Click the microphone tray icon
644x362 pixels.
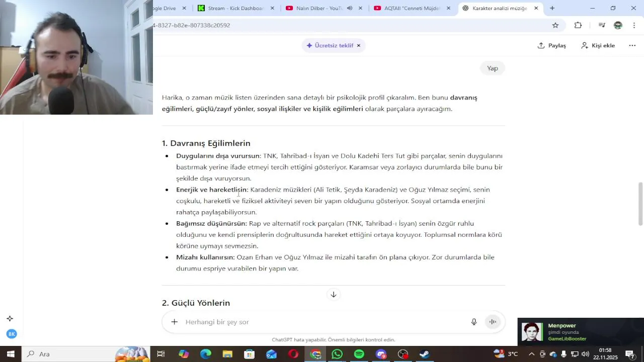point(563,354)
